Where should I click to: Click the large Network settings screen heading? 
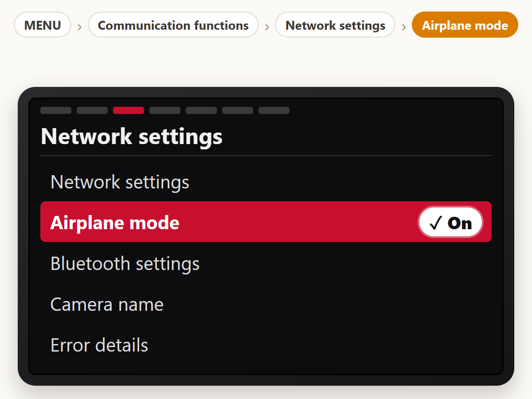(x=132, y=136)
